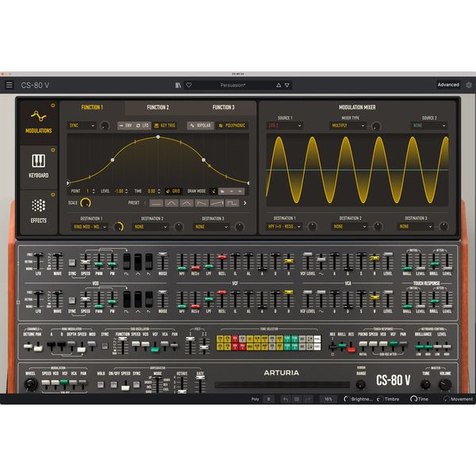
Task: Open the hamburger main menu
Action: (x=10, y=85)
